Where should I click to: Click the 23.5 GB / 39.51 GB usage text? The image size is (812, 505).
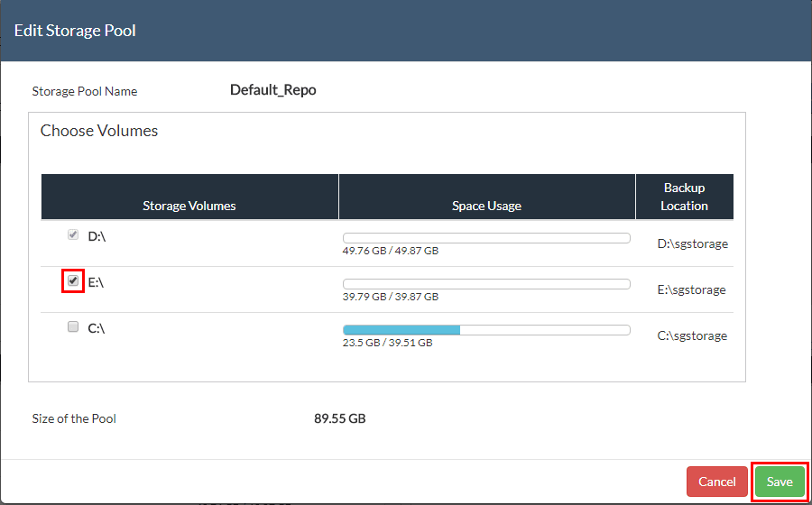(387, 343)
